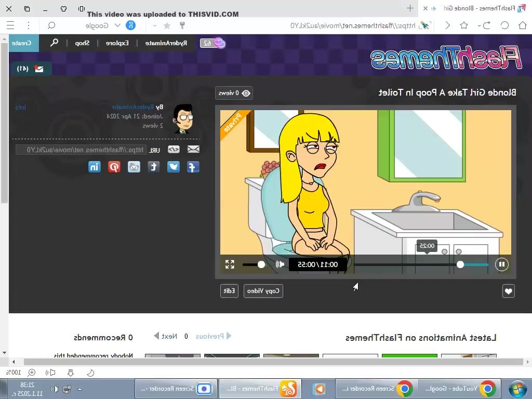Open the Explore menu item
532x399 pixels.
(117, 43)
